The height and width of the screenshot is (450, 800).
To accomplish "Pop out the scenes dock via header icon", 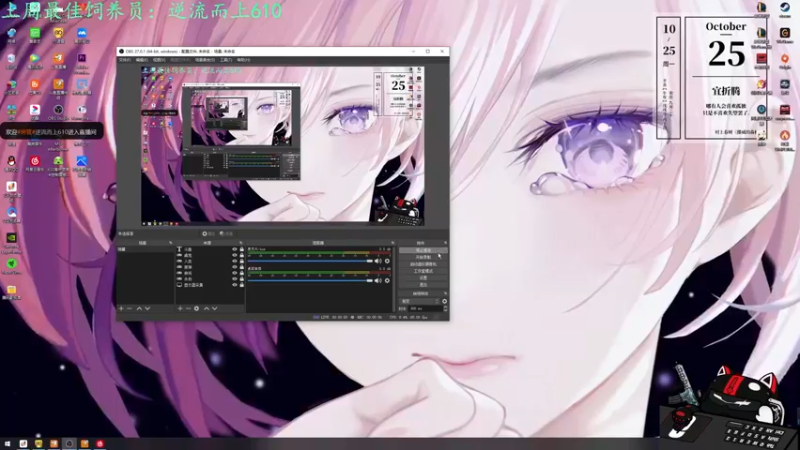I will click(x=170, y=243).
